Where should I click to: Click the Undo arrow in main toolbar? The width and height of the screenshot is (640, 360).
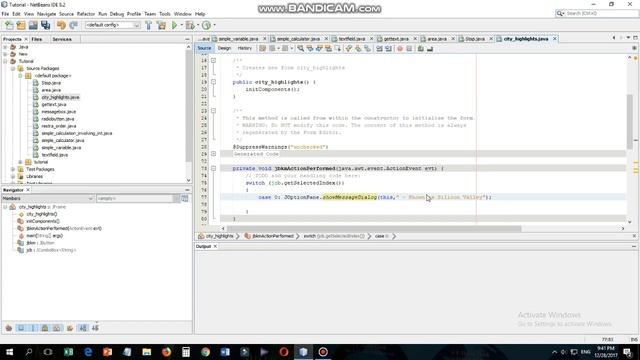click(61, 25)
